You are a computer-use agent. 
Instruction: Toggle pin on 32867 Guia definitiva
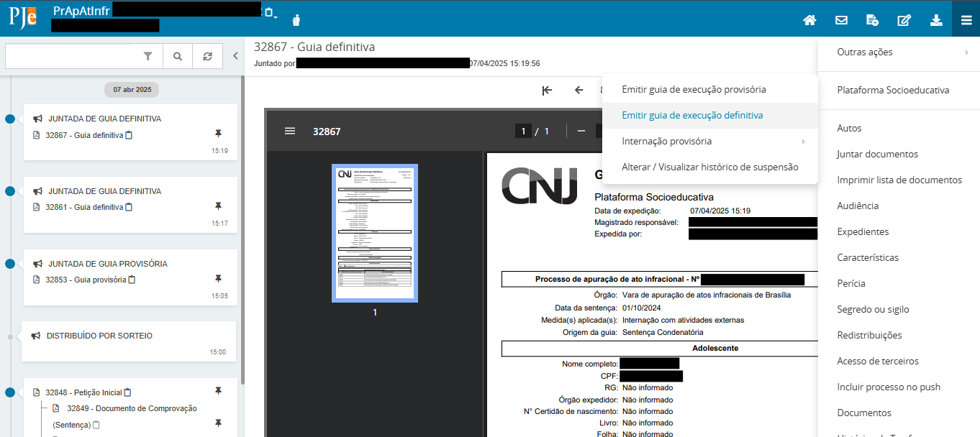(x=219, y=134)
